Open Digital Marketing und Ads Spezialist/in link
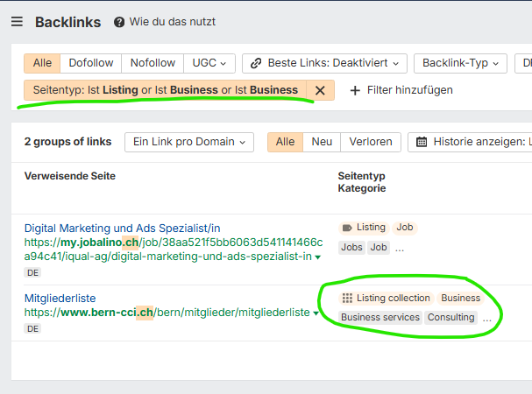 pyautogui.click(x=122, y=229)
